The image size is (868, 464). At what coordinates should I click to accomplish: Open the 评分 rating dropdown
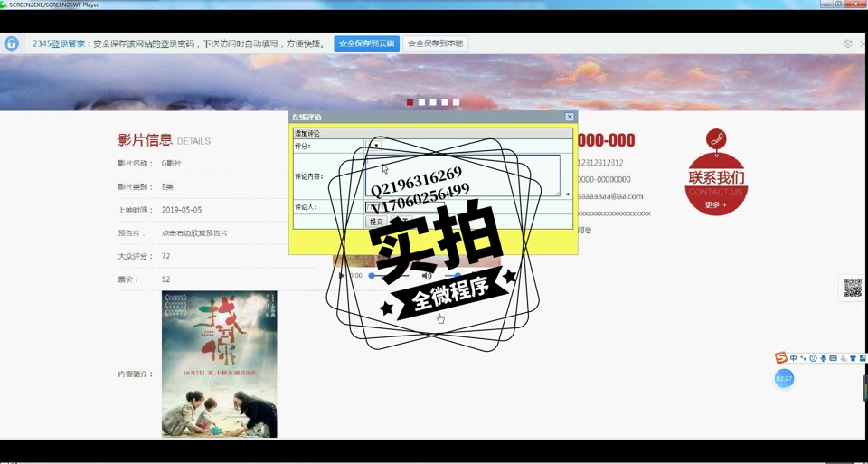[x=373, y=145]
